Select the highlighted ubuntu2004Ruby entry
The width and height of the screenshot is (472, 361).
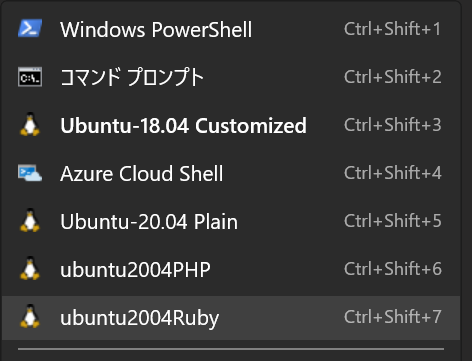(231, 318)
